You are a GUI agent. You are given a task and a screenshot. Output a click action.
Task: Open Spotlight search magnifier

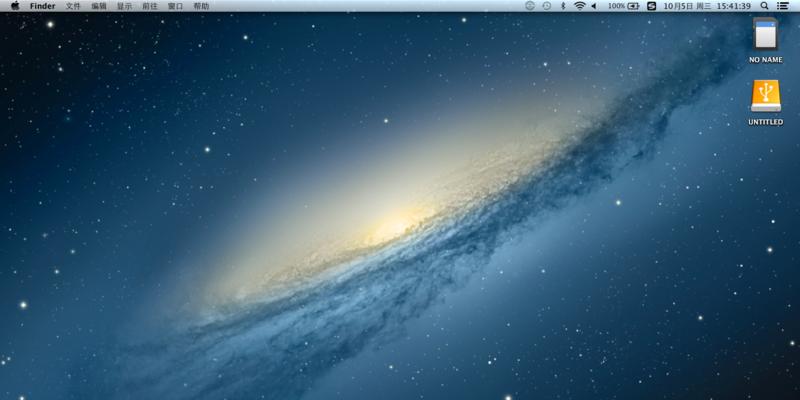764,6
